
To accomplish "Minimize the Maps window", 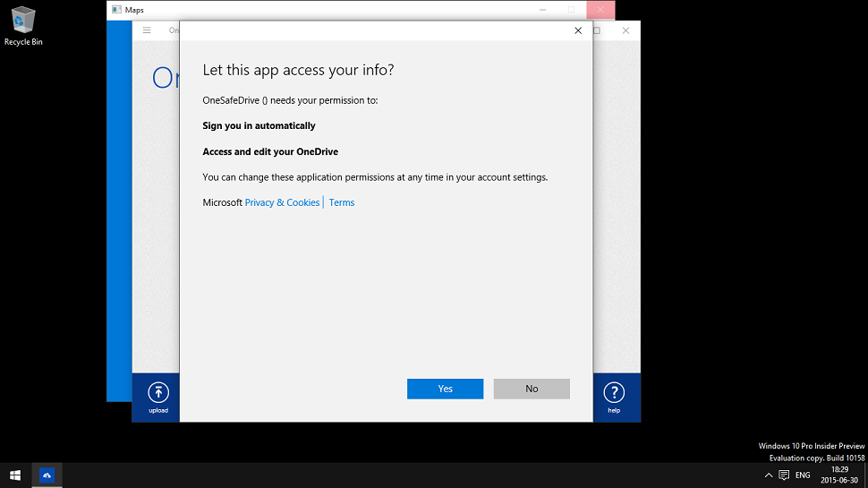I will tap(543, 10).
